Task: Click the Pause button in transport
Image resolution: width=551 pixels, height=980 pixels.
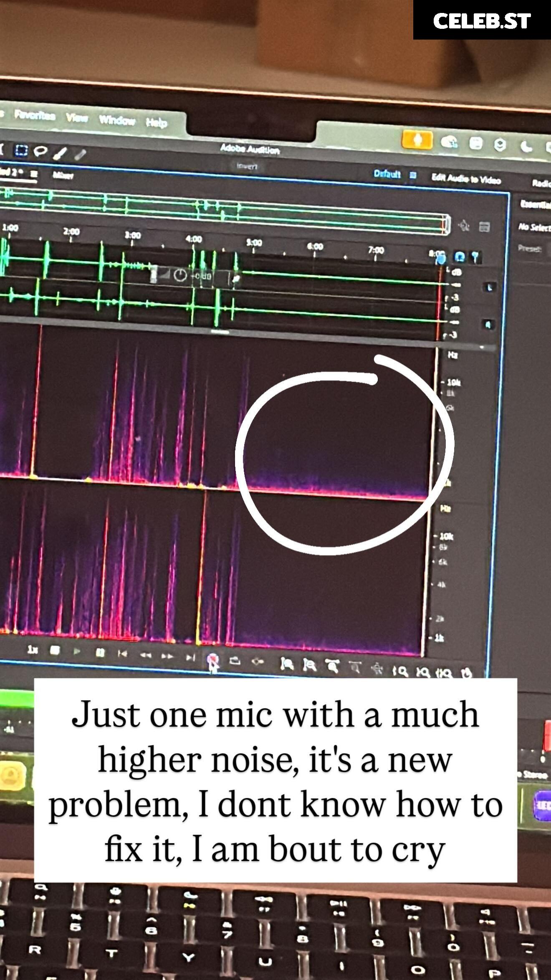Action: click(x=99, y=652)
